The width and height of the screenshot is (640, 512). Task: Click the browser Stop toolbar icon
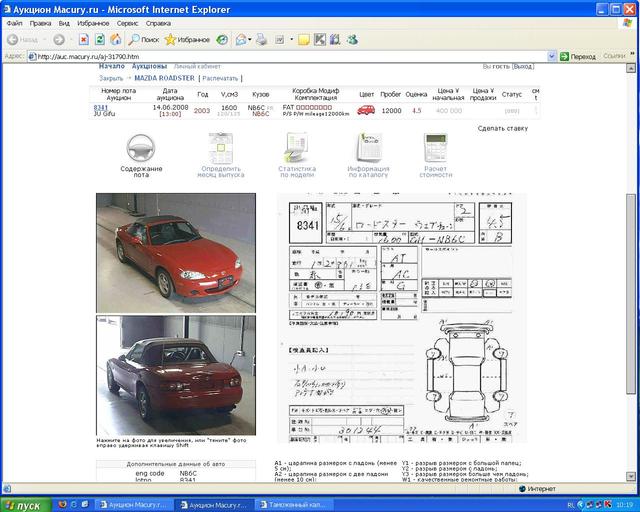coord(84,40)
